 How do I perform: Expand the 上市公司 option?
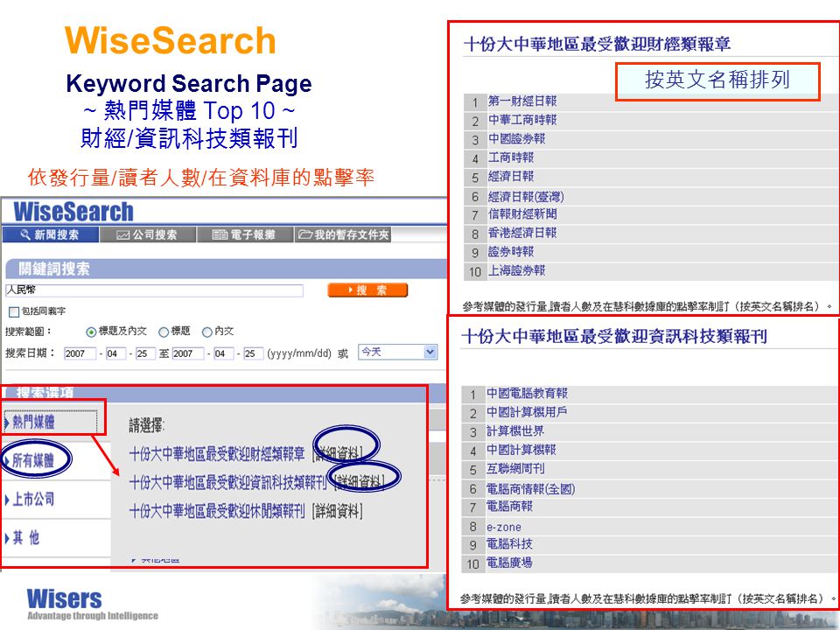point(33,500)
